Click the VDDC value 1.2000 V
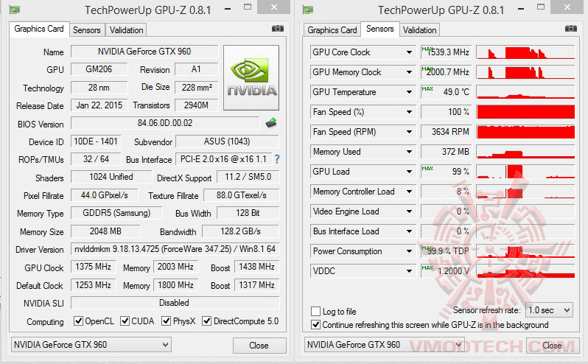 (x=446, y=271)
